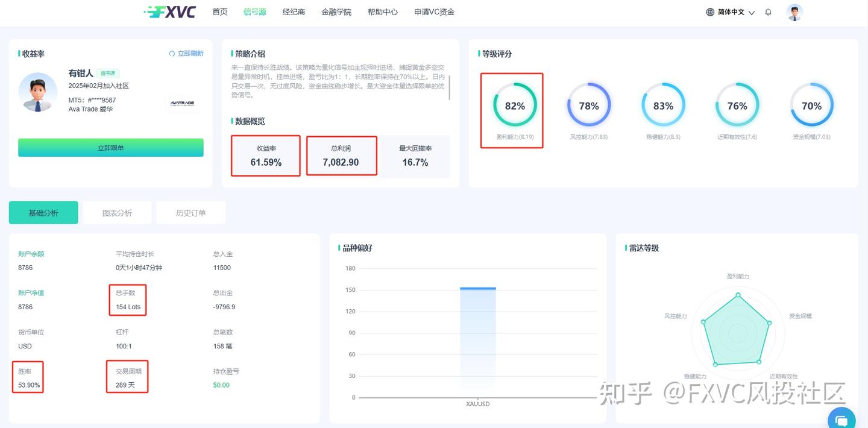Image resolution: width=868 pixels, height=428 pixels.
Task: Click the 账户净值 label
Action: click(x=31, y=293)
